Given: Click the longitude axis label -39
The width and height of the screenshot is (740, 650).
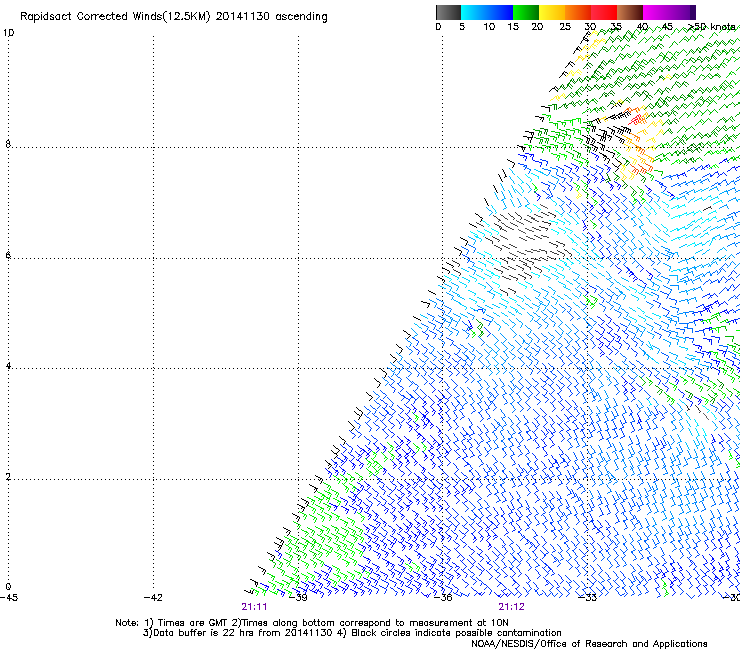Looking at the screenshot, I should (x=298, y=598).
